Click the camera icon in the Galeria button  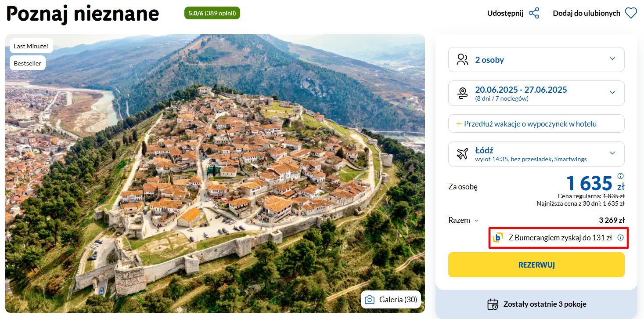click(370, 300)
